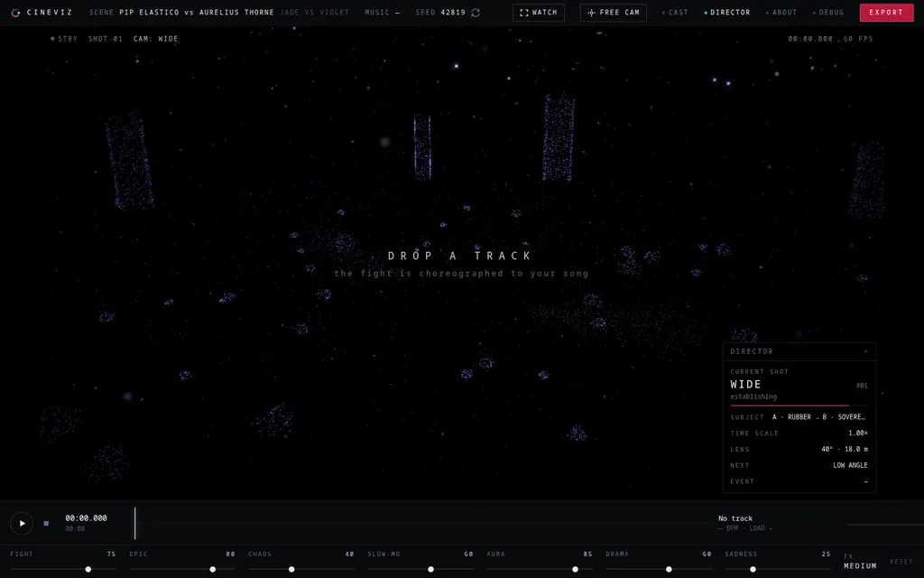The height and width of the screenshot is (578, 924).
Task: Stop playback with the square stop icon
Action: (x=46, y=523)
